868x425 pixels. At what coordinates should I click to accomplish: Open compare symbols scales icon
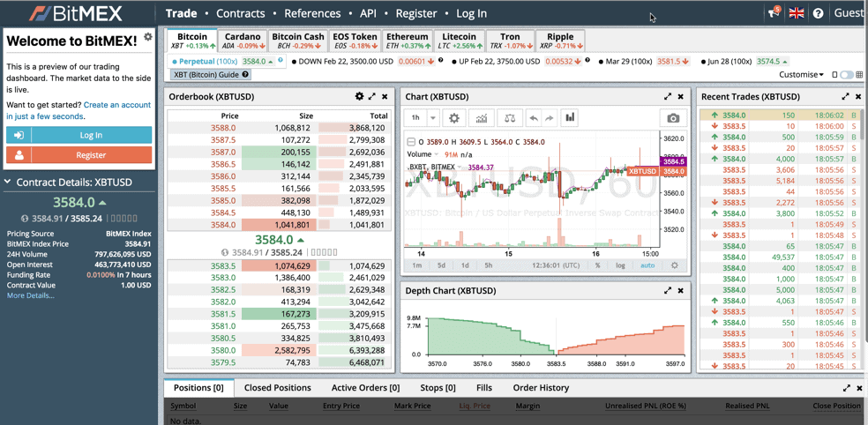(510, 118)
